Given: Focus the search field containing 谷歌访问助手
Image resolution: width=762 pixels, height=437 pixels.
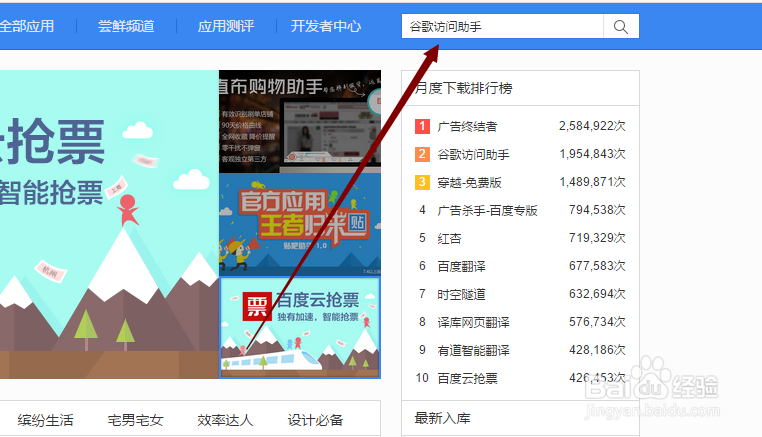Looking at the screenshot, I should pyautogui.click(x=502, y=26).
